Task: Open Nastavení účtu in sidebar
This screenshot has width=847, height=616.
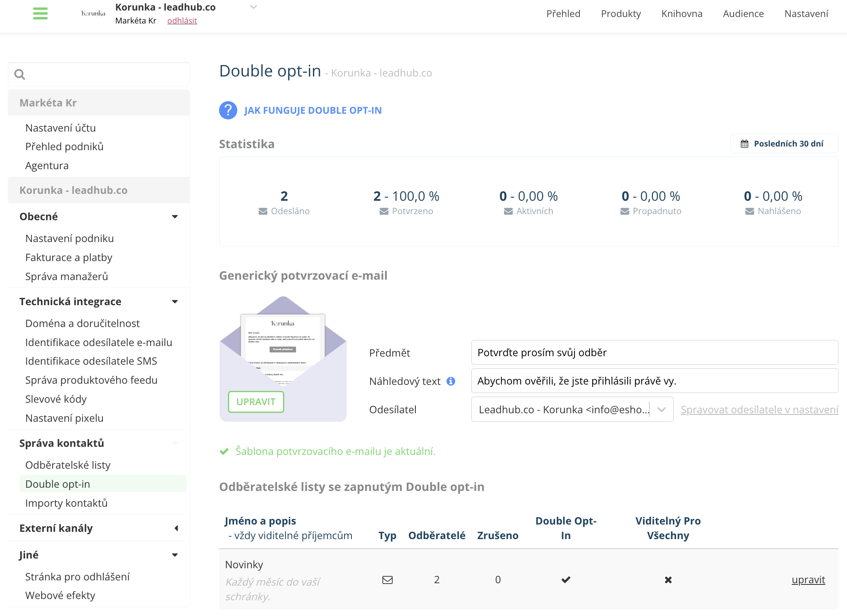Action: coord(60,128)
